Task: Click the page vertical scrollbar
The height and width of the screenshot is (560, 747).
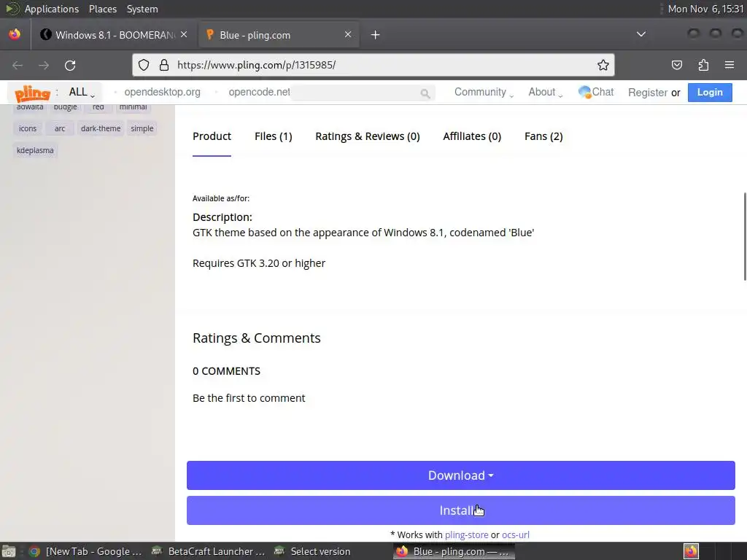Action: point(745,237)
